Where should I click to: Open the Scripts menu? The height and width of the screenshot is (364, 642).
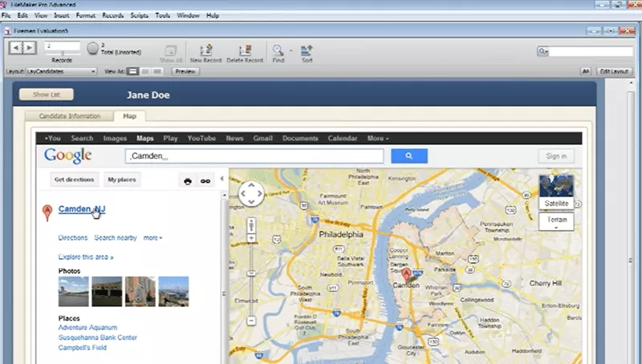[x=139, y=15]
